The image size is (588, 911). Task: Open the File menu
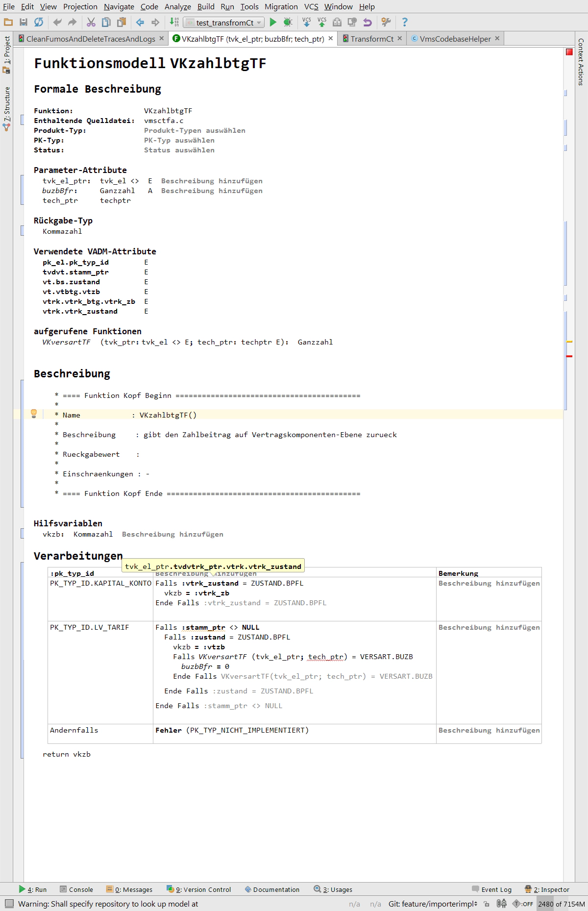[9, 6]
